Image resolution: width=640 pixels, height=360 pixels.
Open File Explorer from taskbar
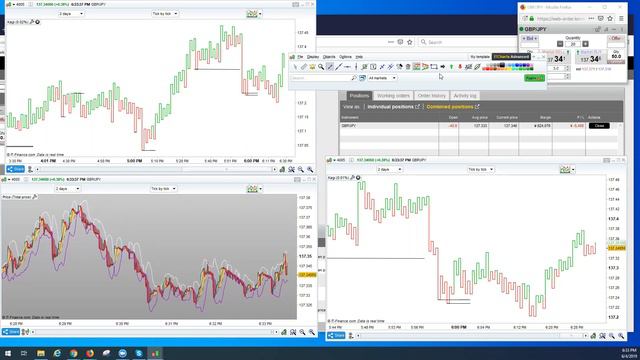click(41, 353)
